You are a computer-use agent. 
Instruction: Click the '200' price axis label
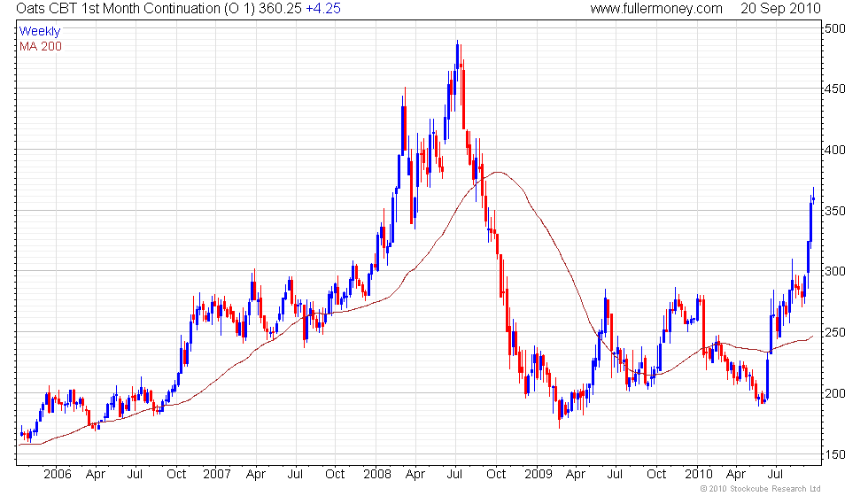[x=834, y=393]
